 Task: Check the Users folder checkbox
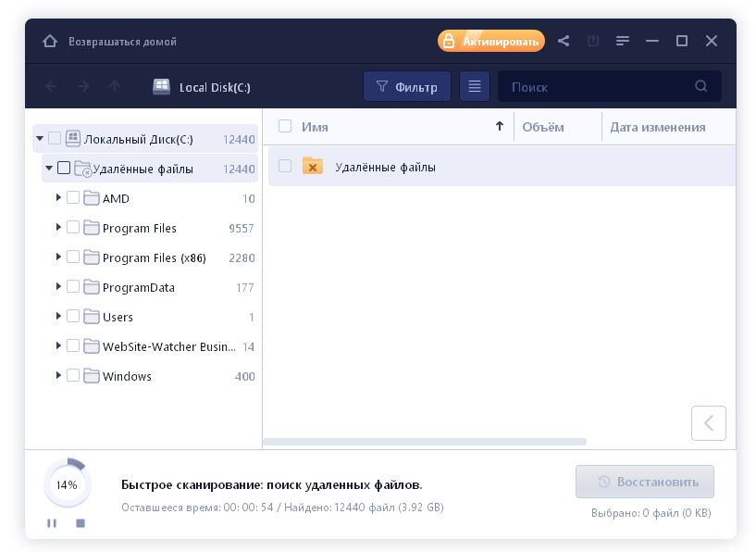pos(73,316)
